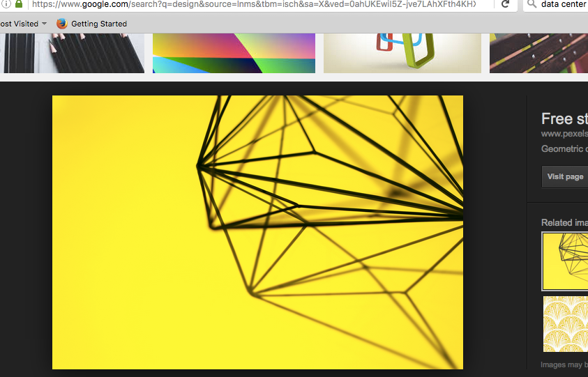Screen dimensions: 588x377
Task: Click the search magnifier icon in search bar
Action: [532, 4]
